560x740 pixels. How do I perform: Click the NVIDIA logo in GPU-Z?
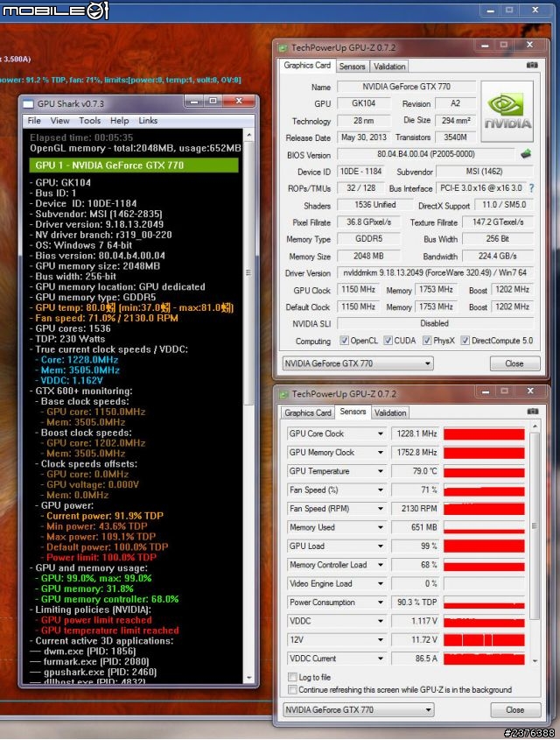(x=507, y=111)
